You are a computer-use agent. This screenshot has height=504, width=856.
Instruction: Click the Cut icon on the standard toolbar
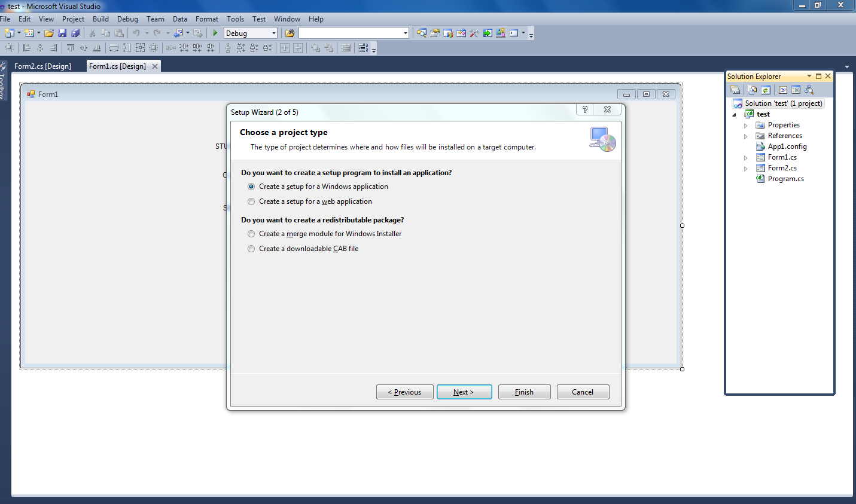(93, 33)
